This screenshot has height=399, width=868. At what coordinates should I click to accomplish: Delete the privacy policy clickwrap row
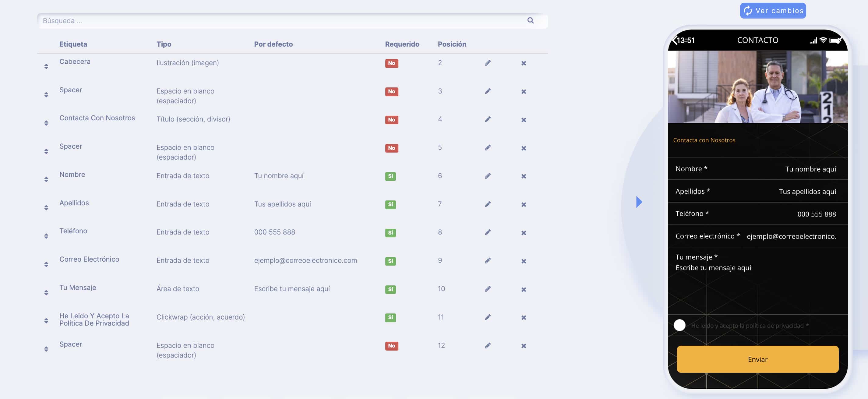pyautogui.click(x=524, y=317)
